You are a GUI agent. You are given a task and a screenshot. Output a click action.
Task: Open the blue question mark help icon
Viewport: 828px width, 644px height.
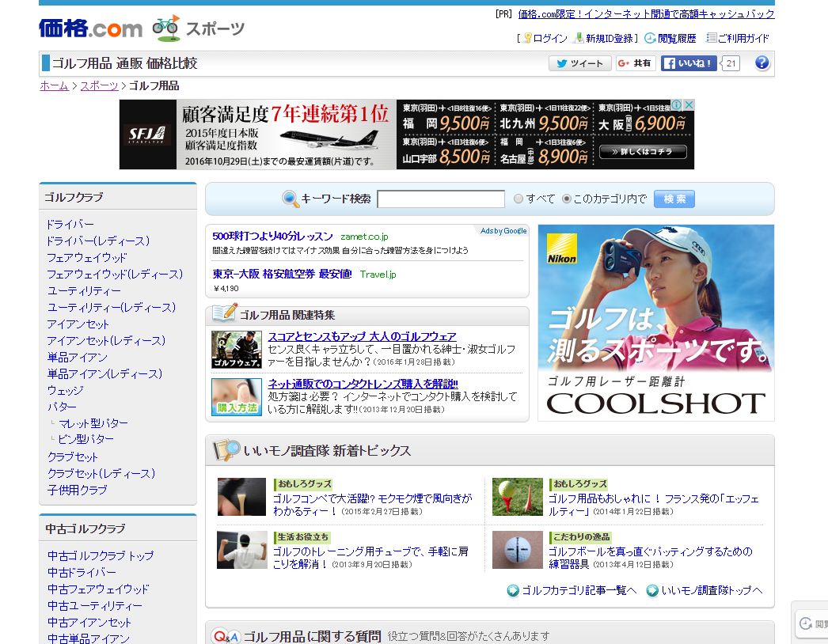point(762,63)
